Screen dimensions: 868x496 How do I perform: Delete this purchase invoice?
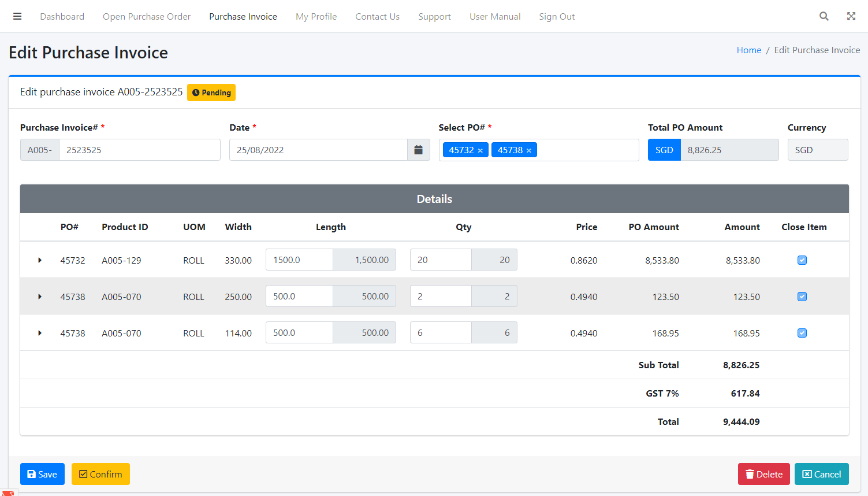click(x=763, y=474)
